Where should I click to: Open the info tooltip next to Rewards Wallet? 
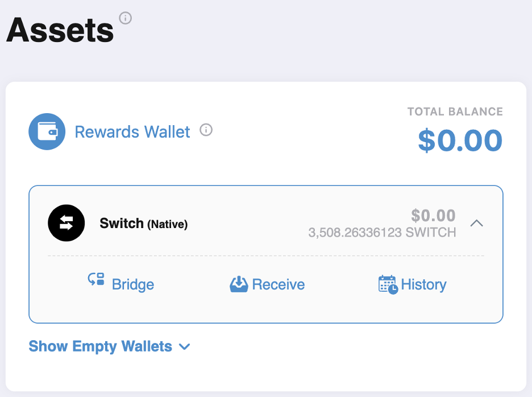pos(206,131)
